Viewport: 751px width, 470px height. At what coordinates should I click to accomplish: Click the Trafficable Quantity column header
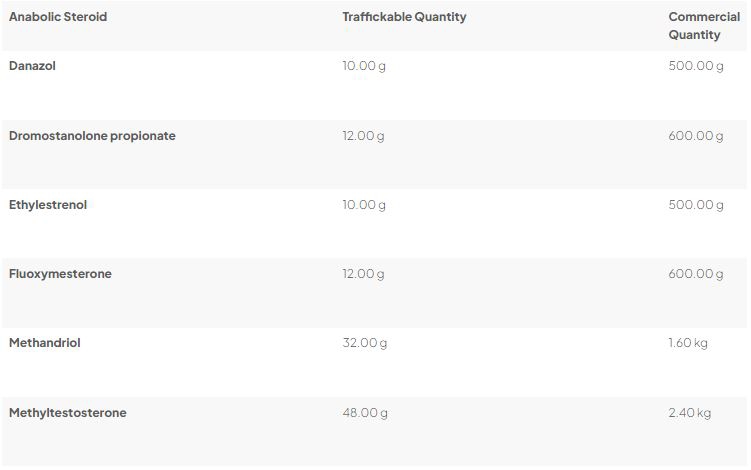pyautogui.click(x=404, y=17)
